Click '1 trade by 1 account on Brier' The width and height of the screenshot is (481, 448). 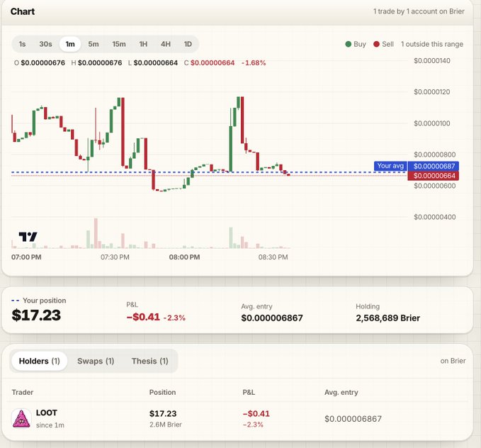pyautogui.click(x=419, y=11)
